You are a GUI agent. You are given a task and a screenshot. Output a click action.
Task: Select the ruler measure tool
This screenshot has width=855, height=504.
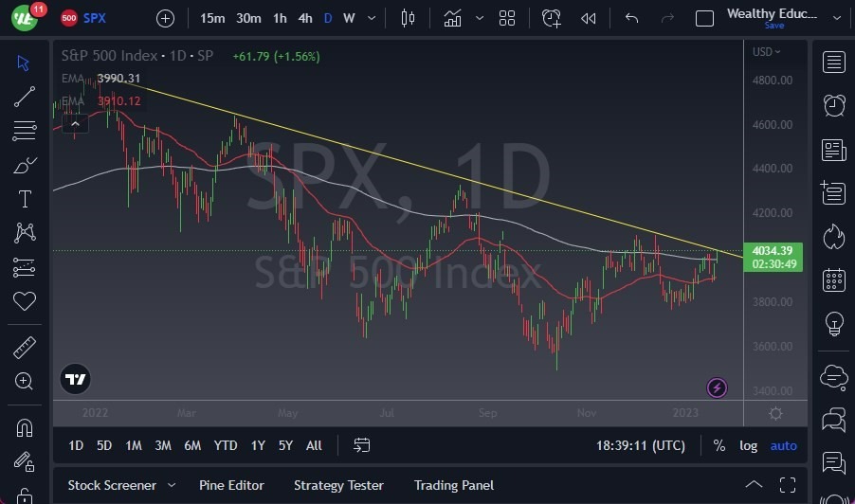pos(25,347)
